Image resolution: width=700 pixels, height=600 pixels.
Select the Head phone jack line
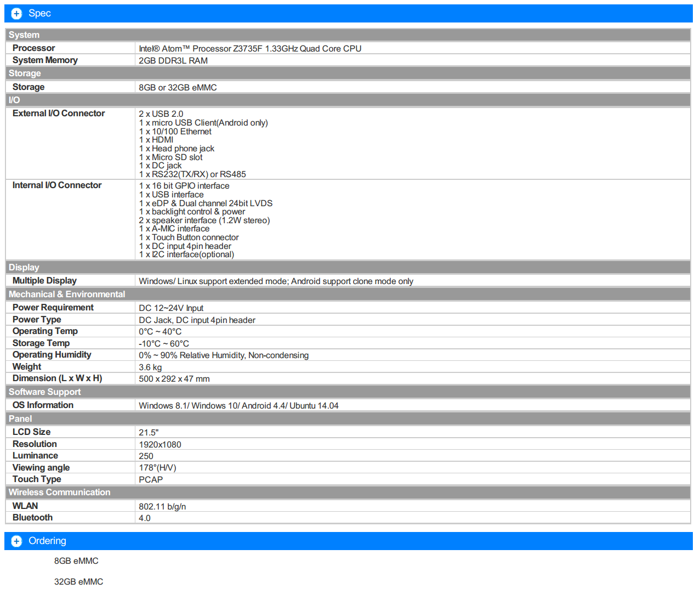coord(177,149)
